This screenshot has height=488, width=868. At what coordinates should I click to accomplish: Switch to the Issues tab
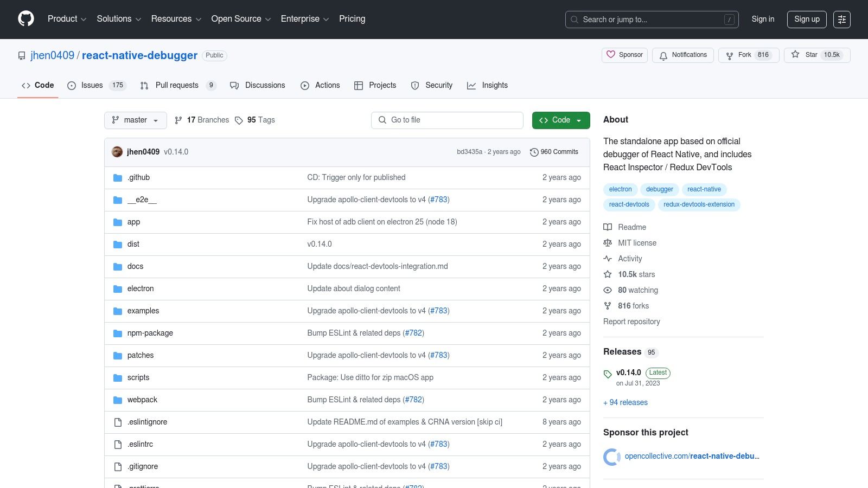pos(97,85)
